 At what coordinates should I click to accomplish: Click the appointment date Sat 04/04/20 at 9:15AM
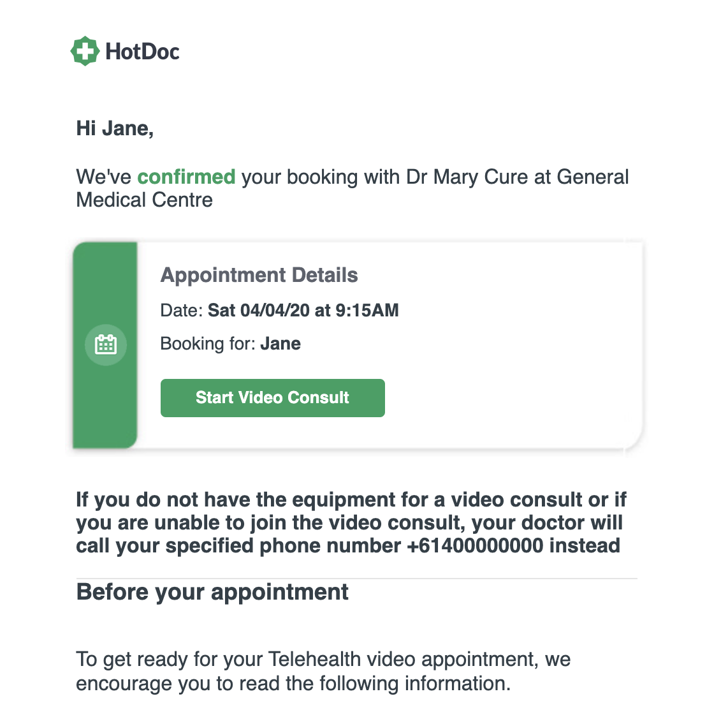303,311
